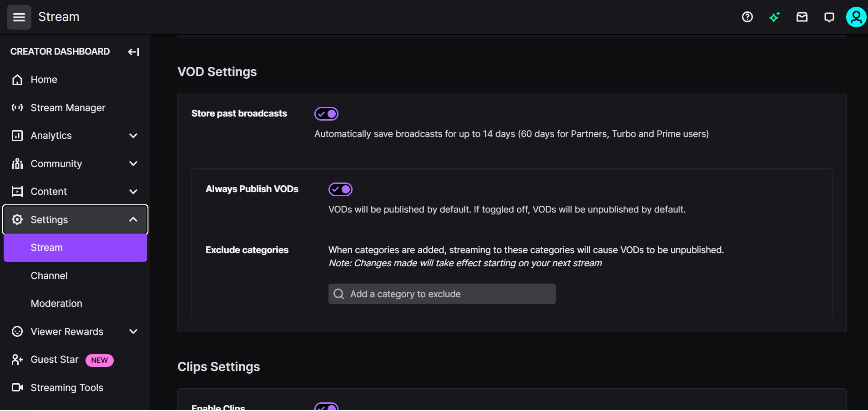
Task: Collapse the Settings section
Action: [x=133, y=219]
